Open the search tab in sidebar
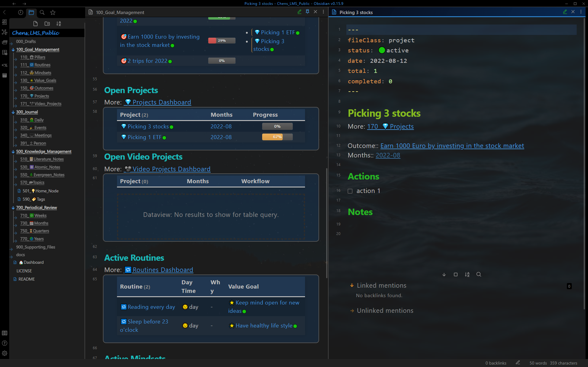This screenshot has width=588, height=367. tap(42, 13)
